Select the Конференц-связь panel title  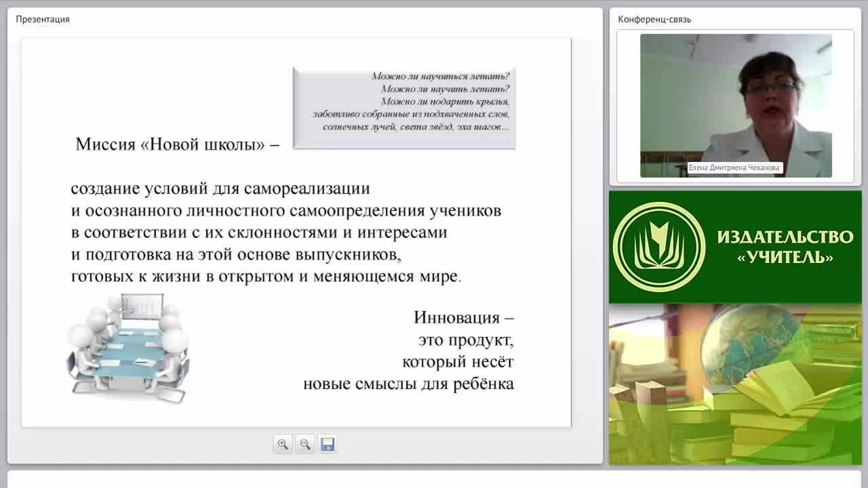654,19
